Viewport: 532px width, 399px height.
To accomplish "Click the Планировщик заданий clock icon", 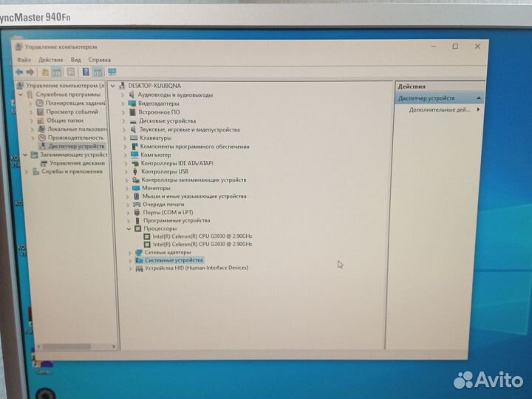I will coord(40,103).
